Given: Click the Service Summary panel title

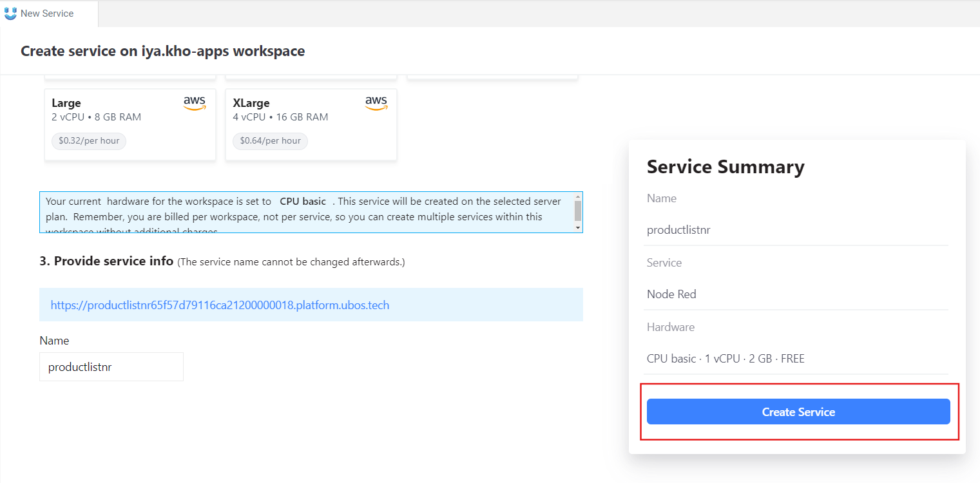Looking at the screenshot, I should tap(725, 167).
